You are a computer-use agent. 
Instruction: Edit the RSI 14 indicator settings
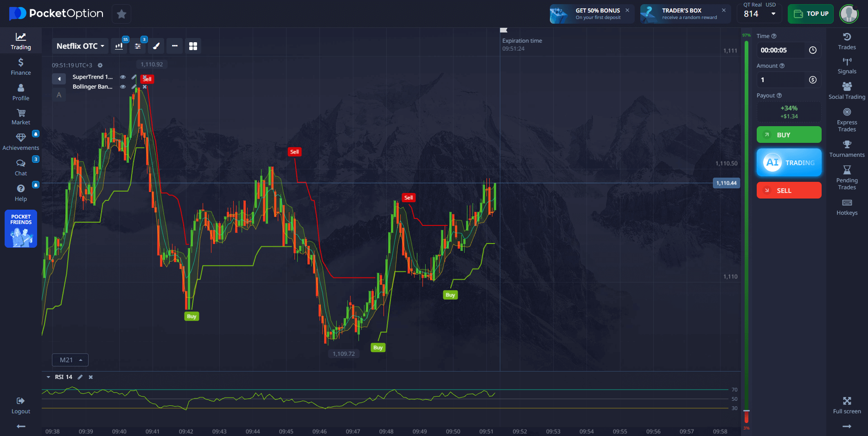tap(80, 377)
